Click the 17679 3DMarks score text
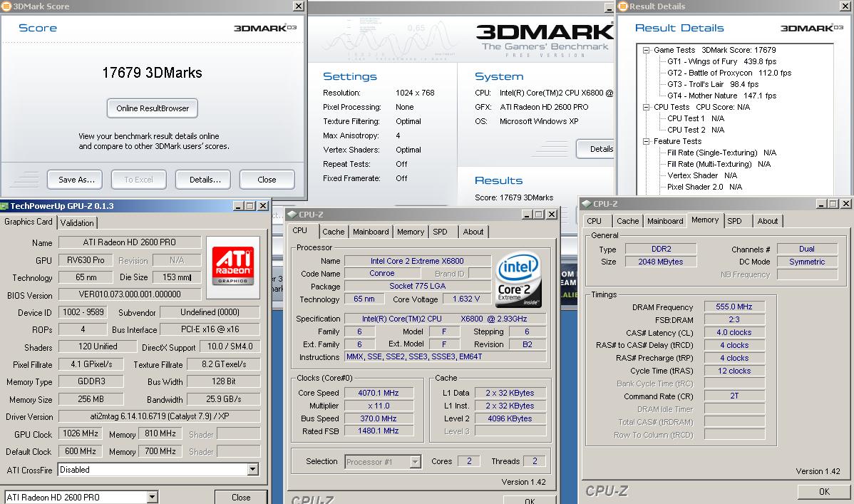The height and width of the screenshot is (504, 854). [x=152, y=73]
